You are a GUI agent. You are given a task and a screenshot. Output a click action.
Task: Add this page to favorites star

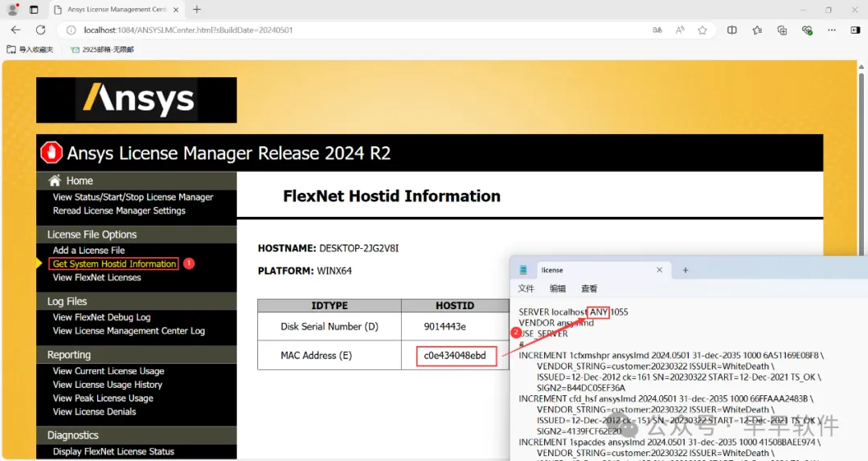pos(702,30)
